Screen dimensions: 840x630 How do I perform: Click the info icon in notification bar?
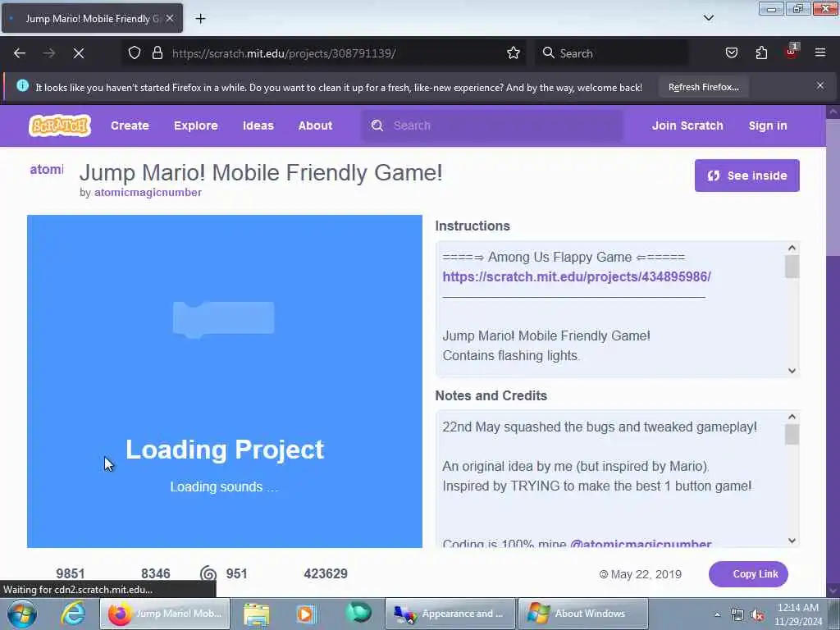click(x=22, y=85)
